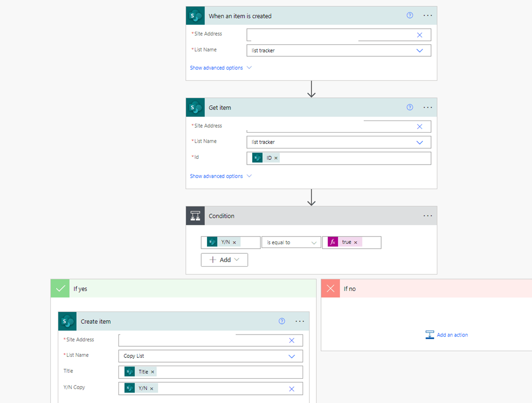
Task: Remove Y/N token from Y/N Copy field
Action: coord(152,388)
